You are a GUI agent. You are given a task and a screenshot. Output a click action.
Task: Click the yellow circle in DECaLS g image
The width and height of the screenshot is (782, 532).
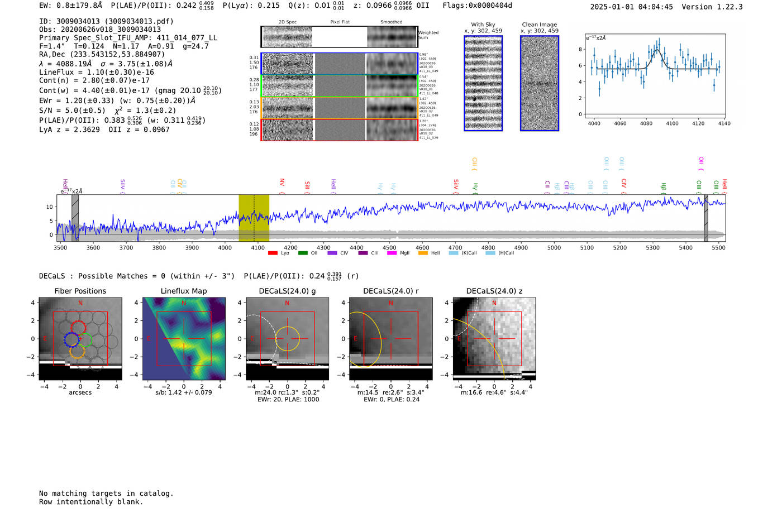click(287, 338)
